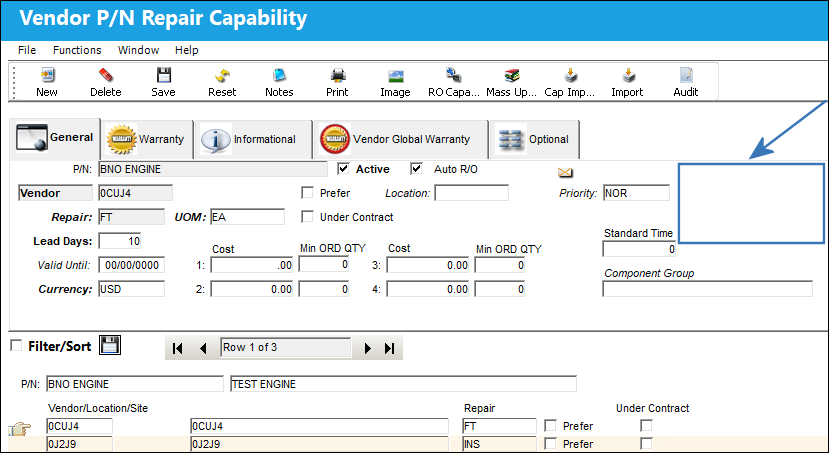
Task: Open the RO Capa... toolbar icon
Action: [453, 76]
